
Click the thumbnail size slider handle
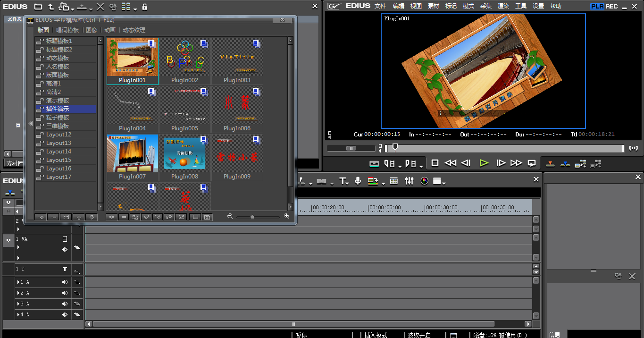click(252, 217)
